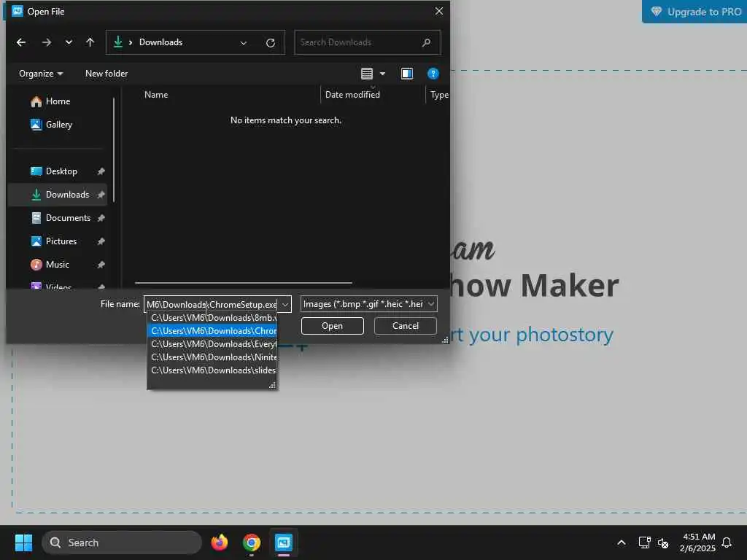
Task: Click the pin icon beside Pictures
Action: [x=101, y=241]
